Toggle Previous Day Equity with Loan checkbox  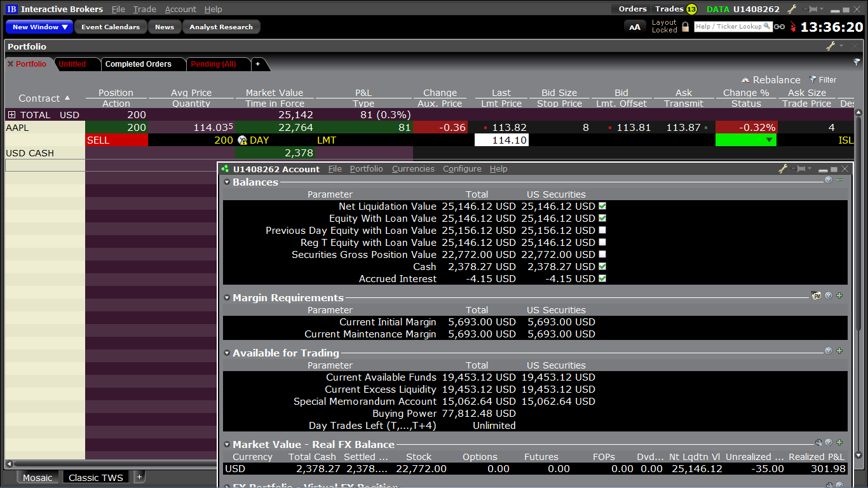[602, 231]
